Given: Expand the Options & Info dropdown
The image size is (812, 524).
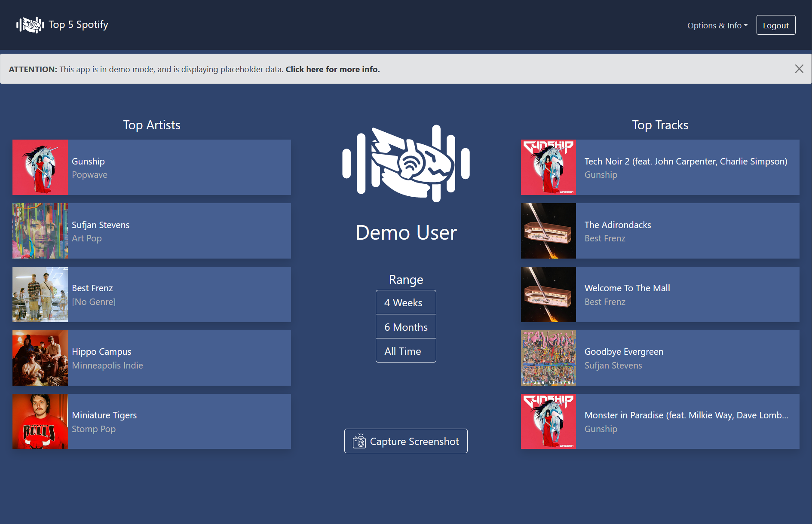Looking at the screenshot, I should [717, 25].
